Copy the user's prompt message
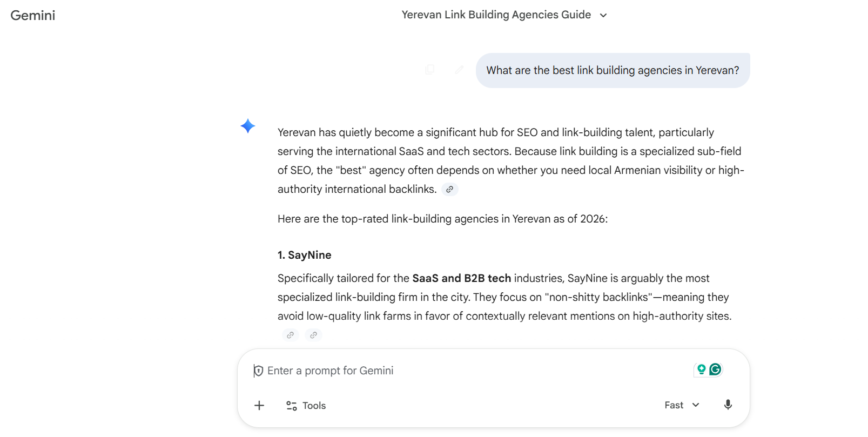Viewport: 868px width, 437px height. tap(430, 70)
